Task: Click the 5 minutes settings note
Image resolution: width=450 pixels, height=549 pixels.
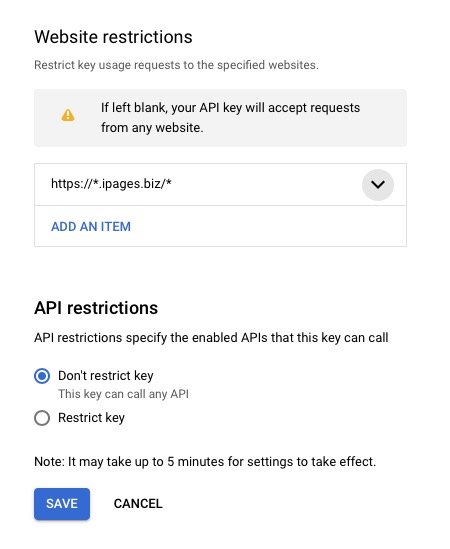Action: tap(205, 461)
